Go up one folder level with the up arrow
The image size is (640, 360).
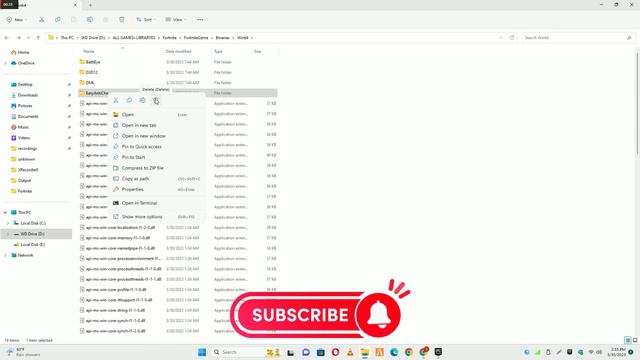pos(38,38)
